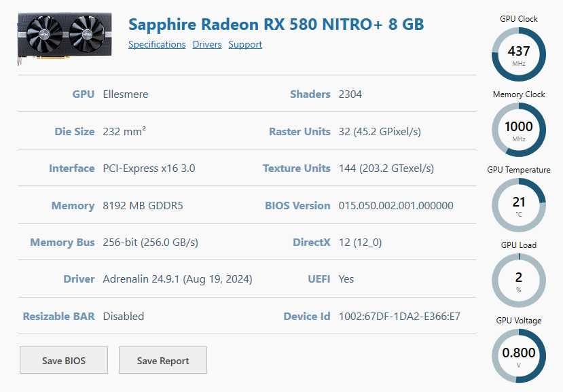Click the Save BIOS button
563x392 pixels.
pos(64,360)
